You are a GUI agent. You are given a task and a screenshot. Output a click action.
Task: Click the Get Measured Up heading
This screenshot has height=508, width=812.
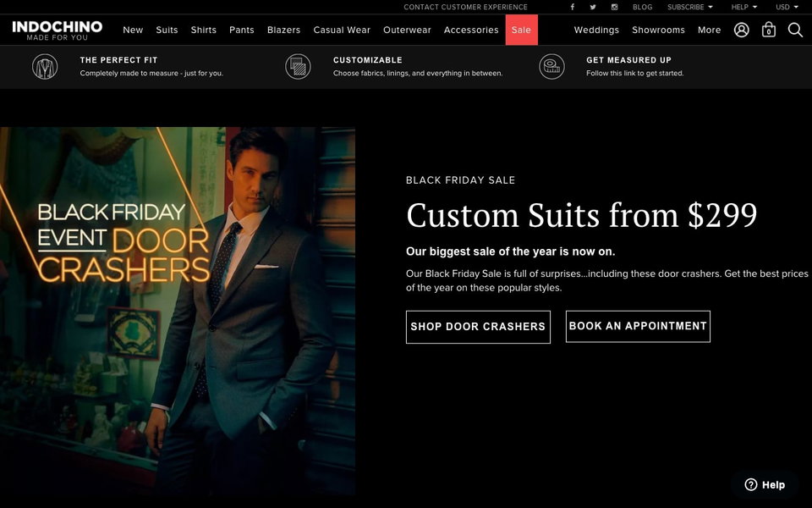point(628,60)
